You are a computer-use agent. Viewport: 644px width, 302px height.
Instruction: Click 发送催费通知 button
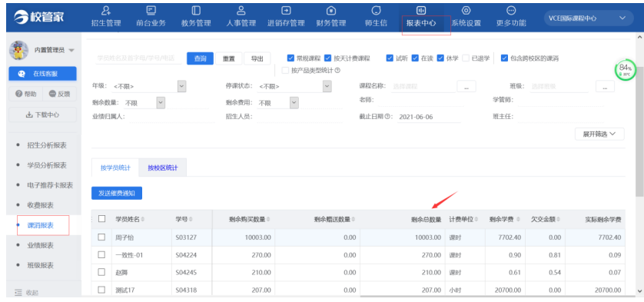click(117, 193)
